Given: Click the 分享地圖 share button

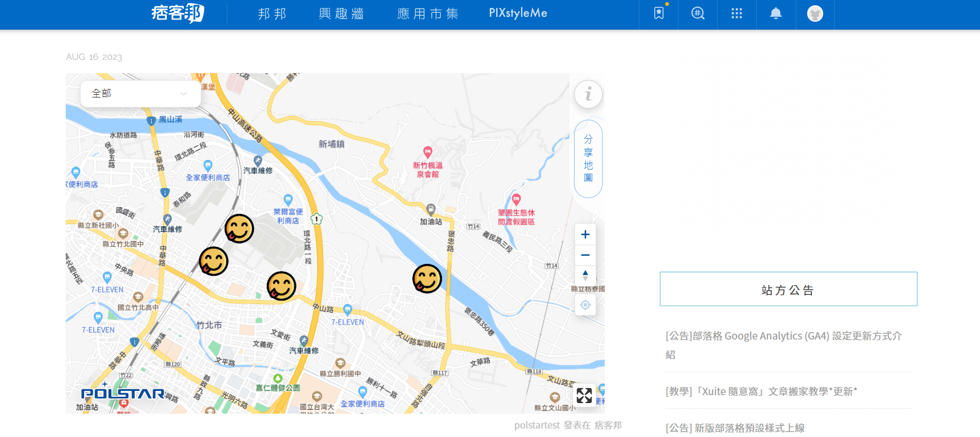Looking at the screenshot, I should point(588,159).
